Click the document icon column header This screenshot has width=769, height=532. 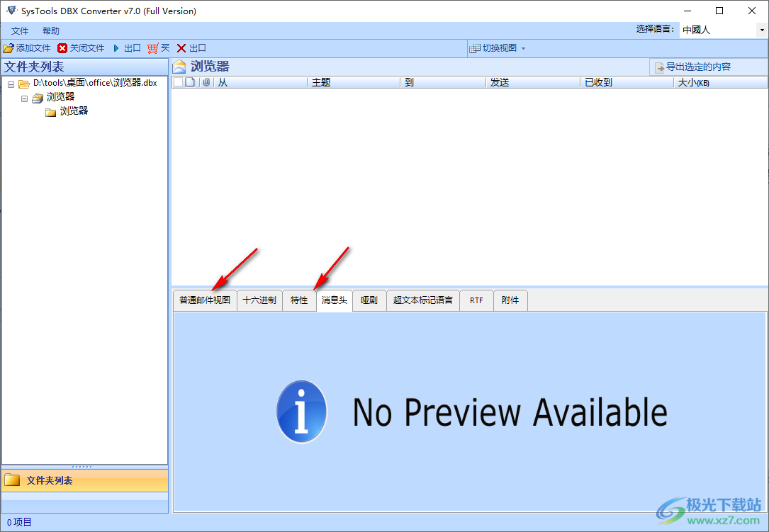(x=191, y=81)
